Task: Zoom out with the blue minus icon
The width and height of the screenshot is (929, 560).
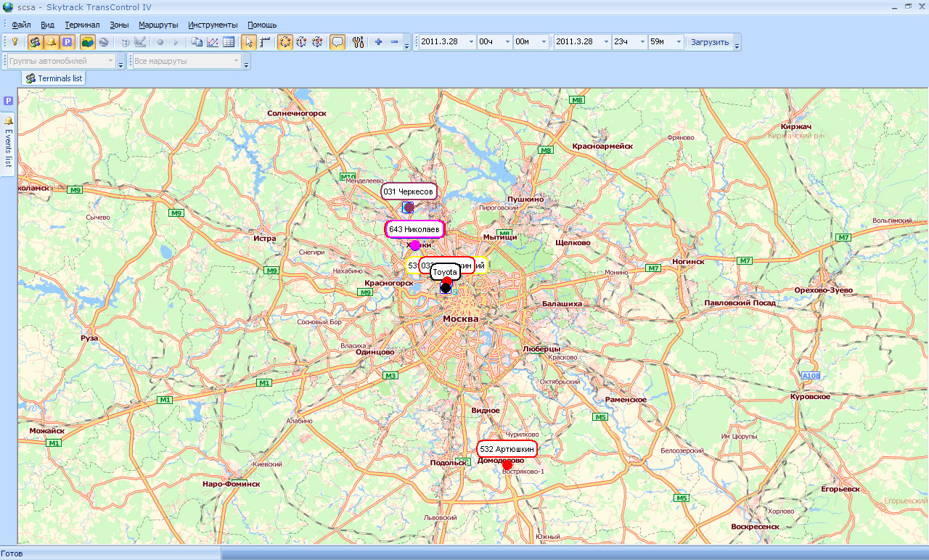Action: 394,42
